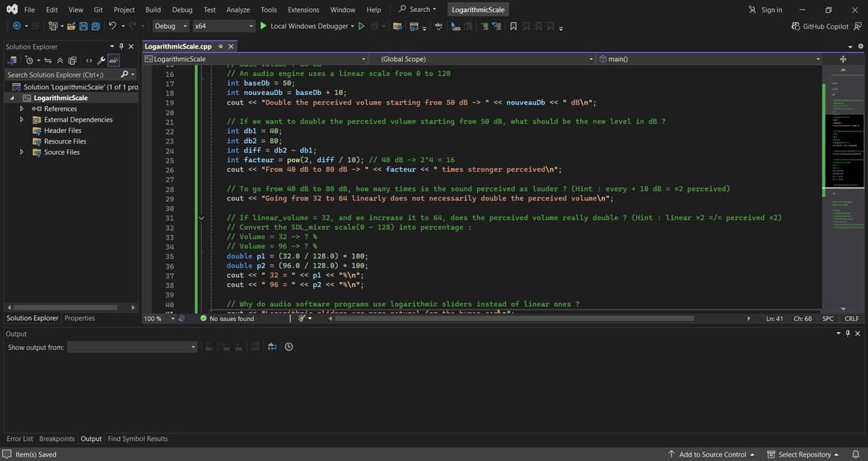This screenshot has width=868, height=461.
Task: Switch views icon in Solution Explorer toolbar
Action: (x=13, y=60)
